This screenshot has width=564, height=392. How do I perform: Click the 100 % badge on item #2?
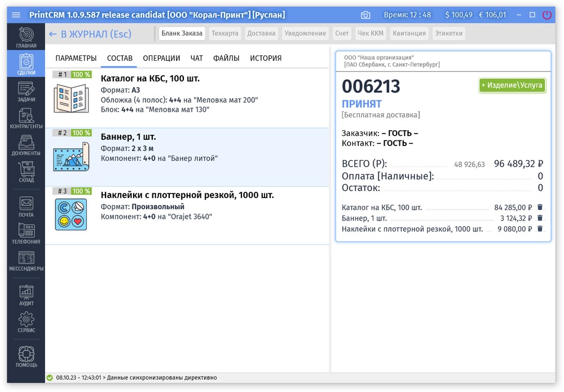pos(81,133)
